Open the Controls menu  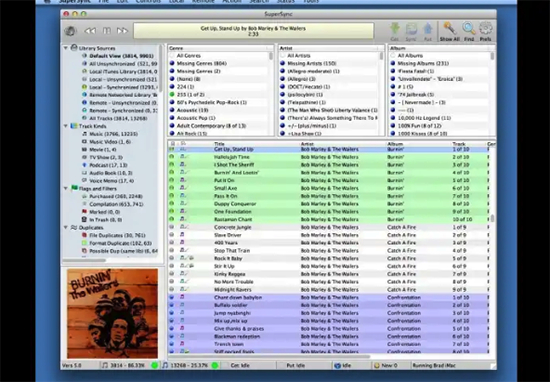[x=148, y=1]
